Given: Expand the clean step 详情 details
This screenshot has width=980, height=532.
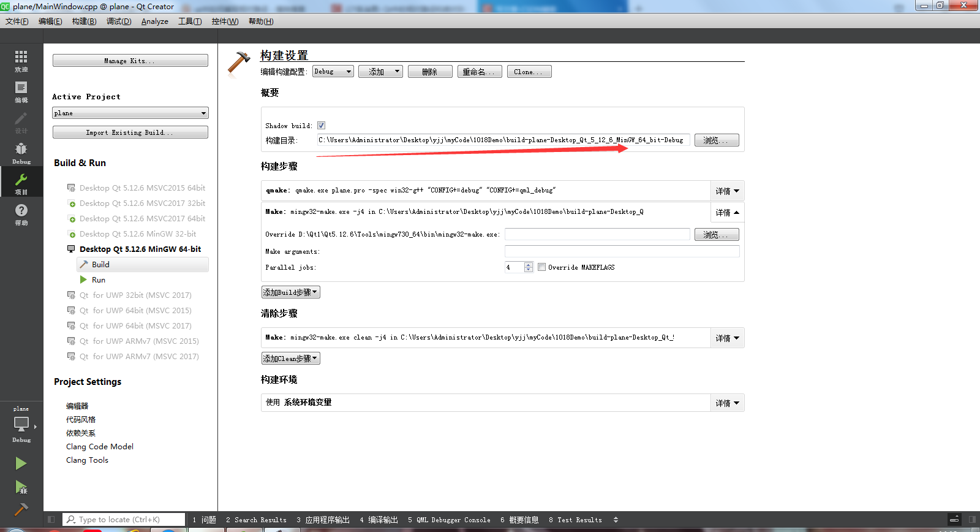Looking at the screenshot, I should coord(727,338).
